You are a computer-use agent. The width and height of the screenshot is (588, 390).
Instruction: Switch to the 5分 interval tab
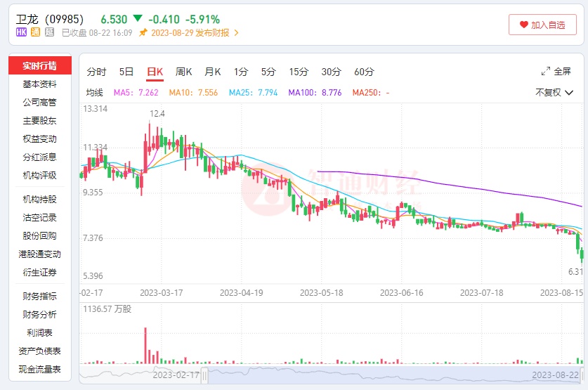click(268, 72)
